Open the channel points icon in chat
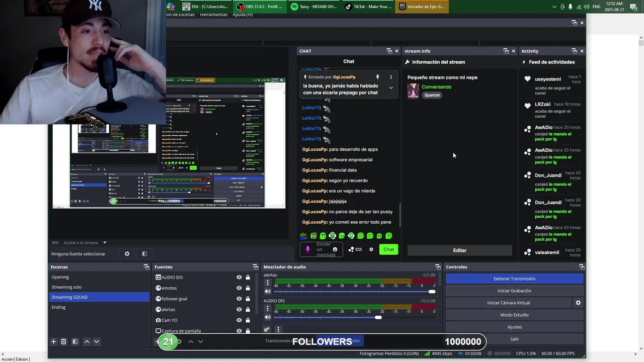Image resolution: width=644 pixels, height=362 pixels. tap(351, 249)
